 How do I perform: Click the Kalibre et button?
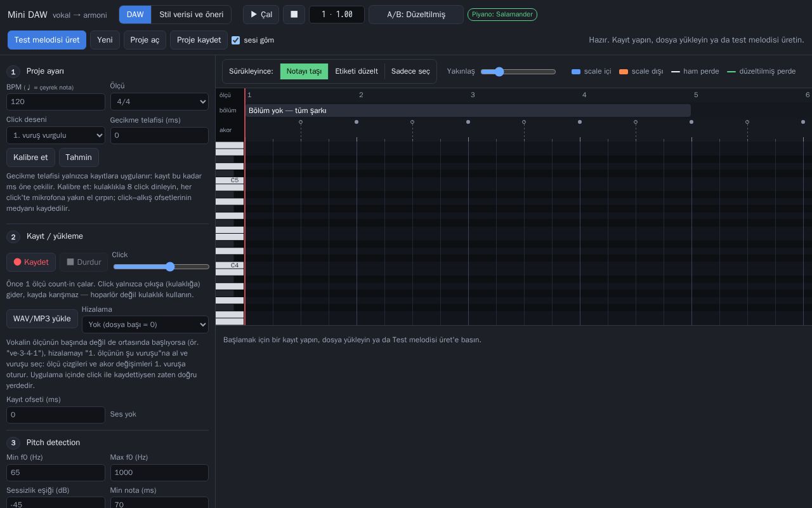pyautogui.click(x=30, y=157)
